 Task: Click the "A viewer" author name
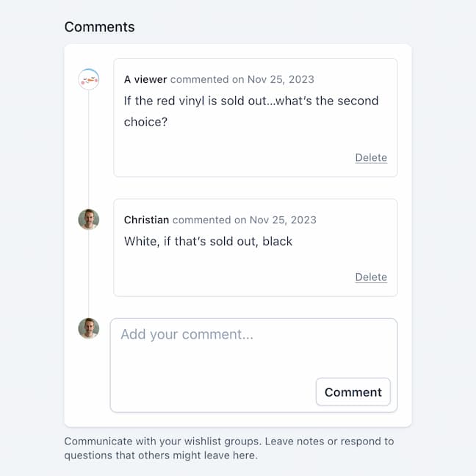pos(145,79)
